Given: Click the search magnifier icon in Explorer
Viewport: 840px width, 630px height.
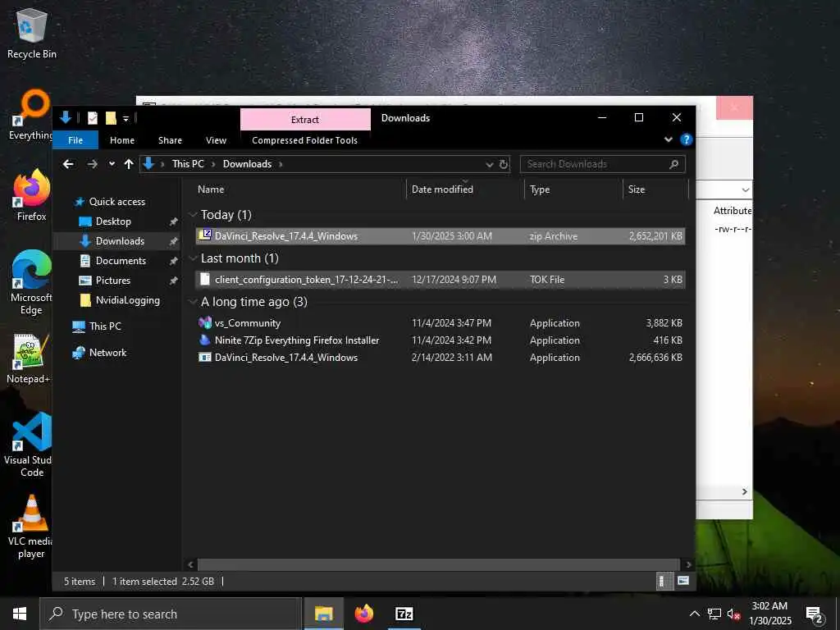Looking at the screenshot, I should coord(674,164).
